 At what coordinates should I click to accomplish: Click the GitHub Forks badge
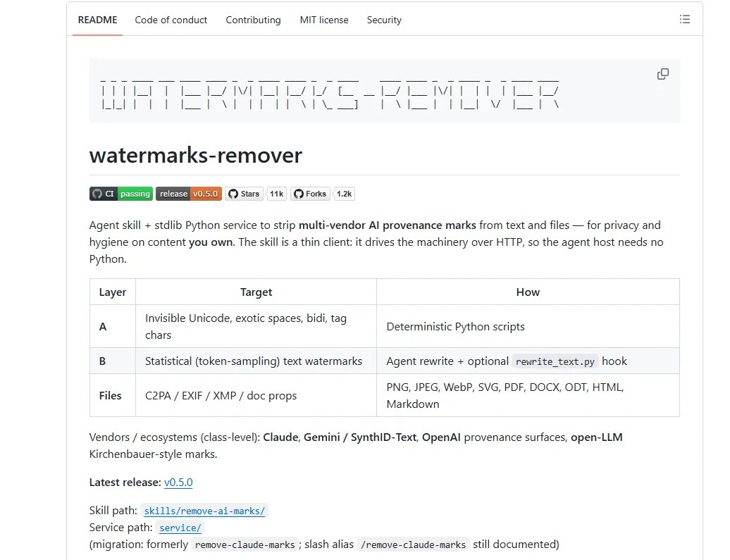pos(311,194)
